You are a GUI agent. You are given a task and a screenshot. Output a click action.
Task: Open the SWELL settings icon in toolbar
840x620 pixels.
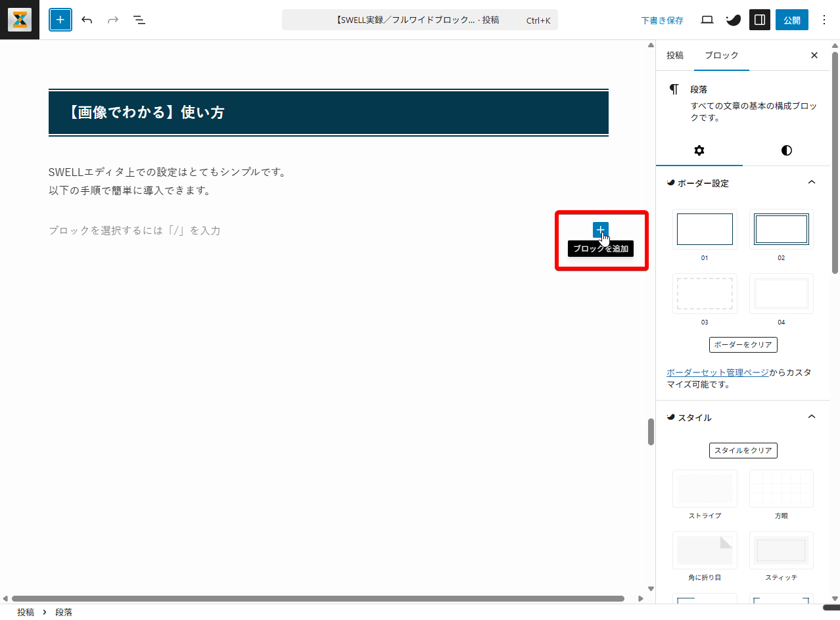[733, 20]
